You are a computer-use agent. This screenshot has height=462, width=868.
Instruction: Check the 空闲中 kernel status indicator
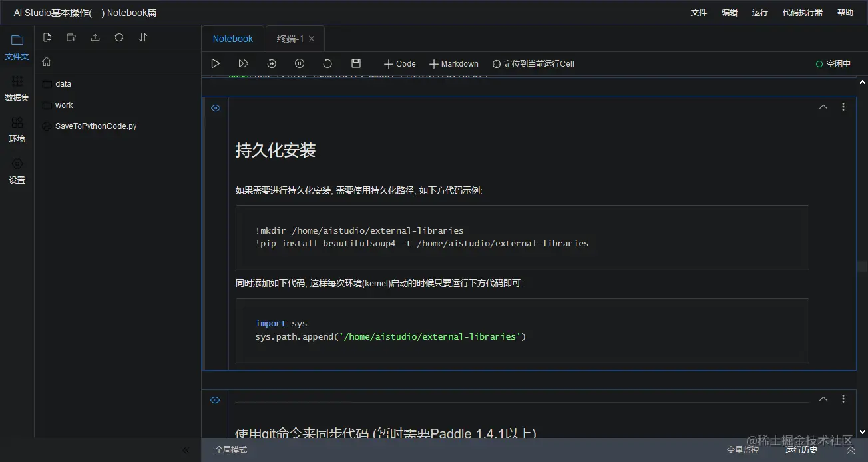click(x=833, y=64)
